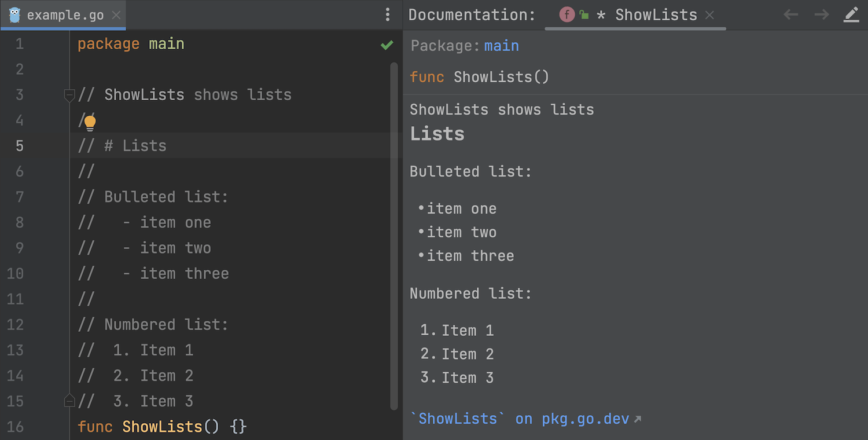The image size is (868, 440).
Task: Click the yellow lightbulb intention icon
Action: [90, 122]
